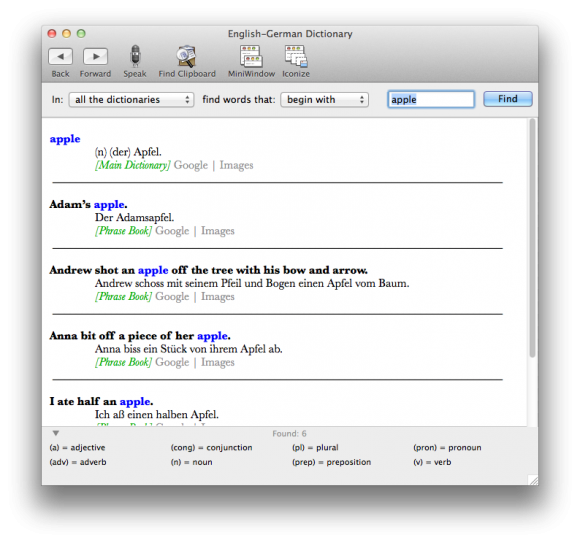Open the MiniWindow view

(251, 57)
